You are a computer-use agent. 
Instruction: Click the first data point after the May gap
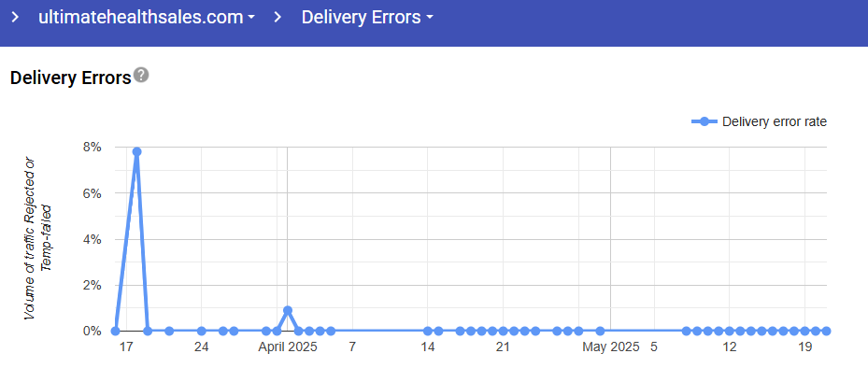click(687, 331)
